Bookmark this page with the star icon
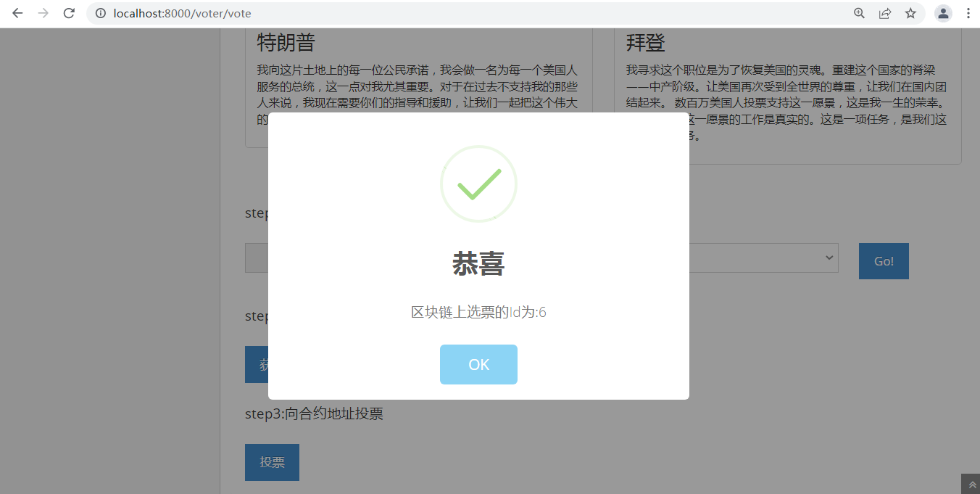Image resolution: width=980 pixels, height=494 pixels. [x=910, y=13]
